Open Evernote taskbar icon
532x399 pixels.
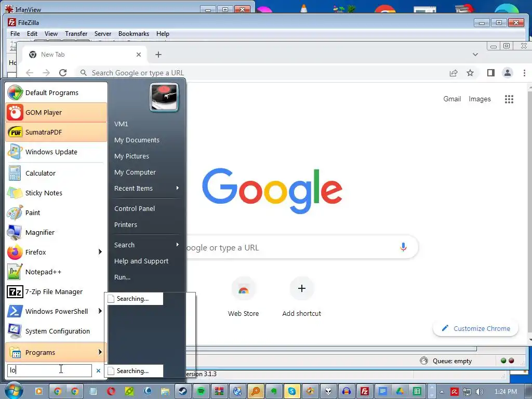pos(273,391)
